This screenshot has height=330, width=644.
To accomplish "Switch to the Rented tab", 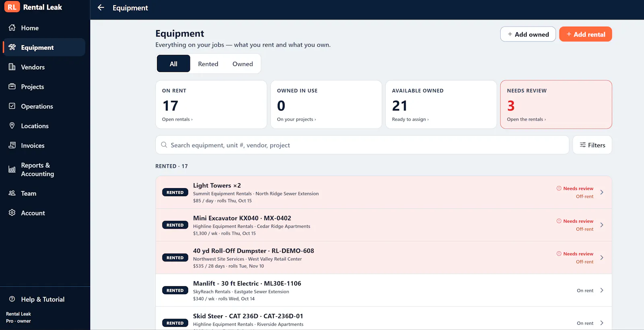I will point(208,64).
